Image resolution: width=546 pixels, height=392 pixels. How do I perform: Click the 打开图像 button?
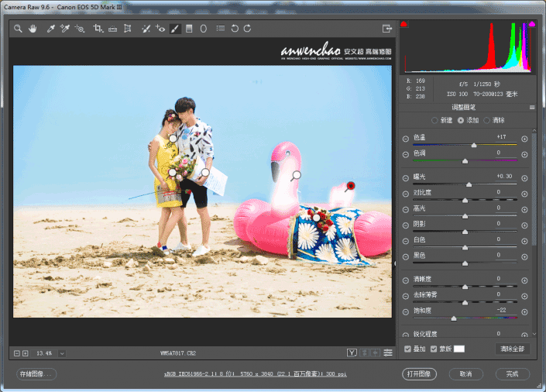(x=419, y=374)
